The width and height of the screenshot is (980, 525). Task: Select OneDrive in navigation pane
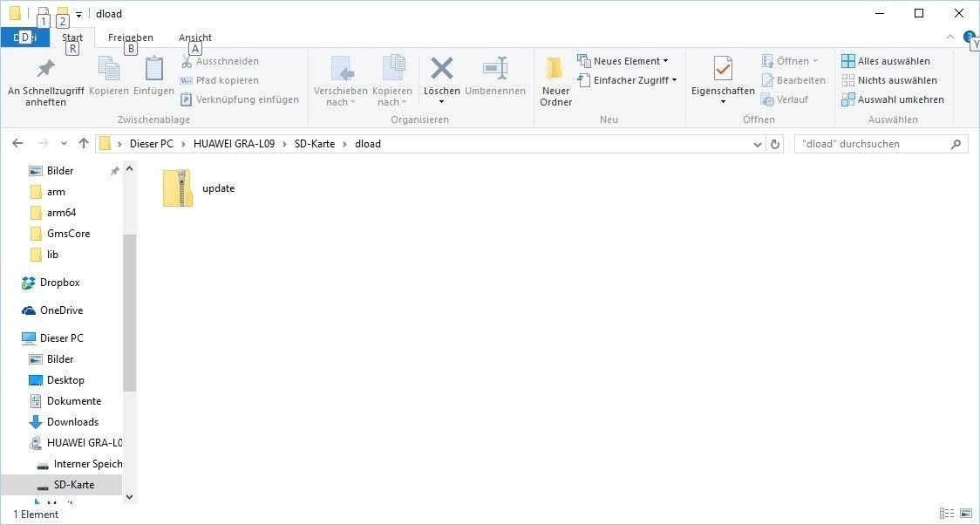(51, 310)
